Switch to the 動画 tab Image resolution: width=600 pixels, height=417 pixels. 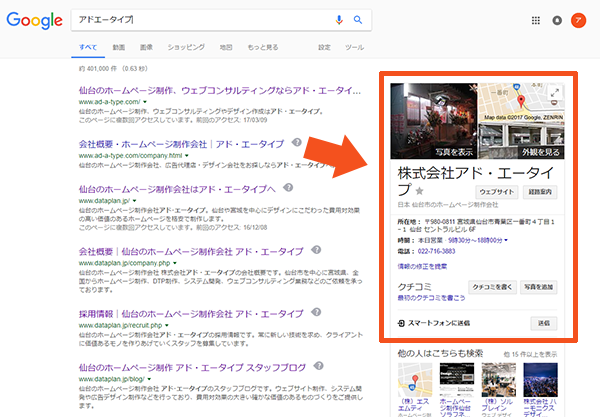(x=119, y=47)
